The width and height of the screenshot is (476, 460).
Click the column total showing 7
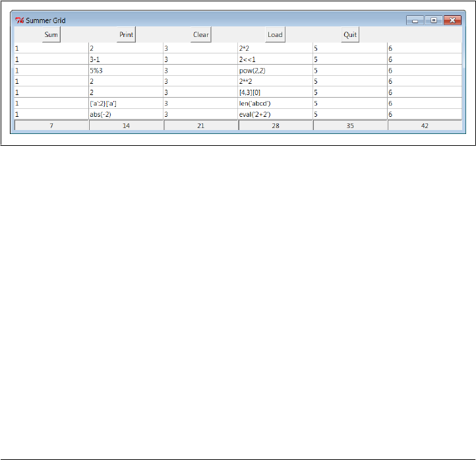(51, 125)
